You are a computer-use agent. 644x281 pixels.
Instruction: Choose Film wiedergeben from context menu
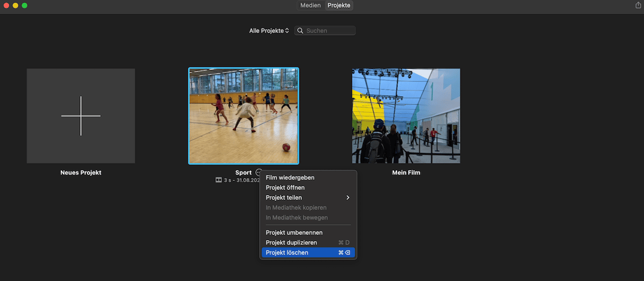tap(290, 178)
